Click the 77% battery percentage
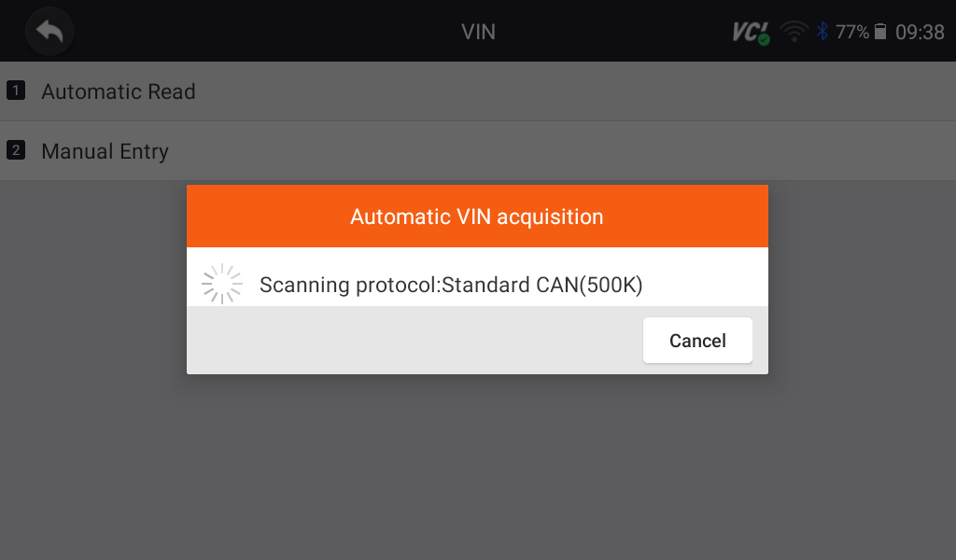 [851, 32]
